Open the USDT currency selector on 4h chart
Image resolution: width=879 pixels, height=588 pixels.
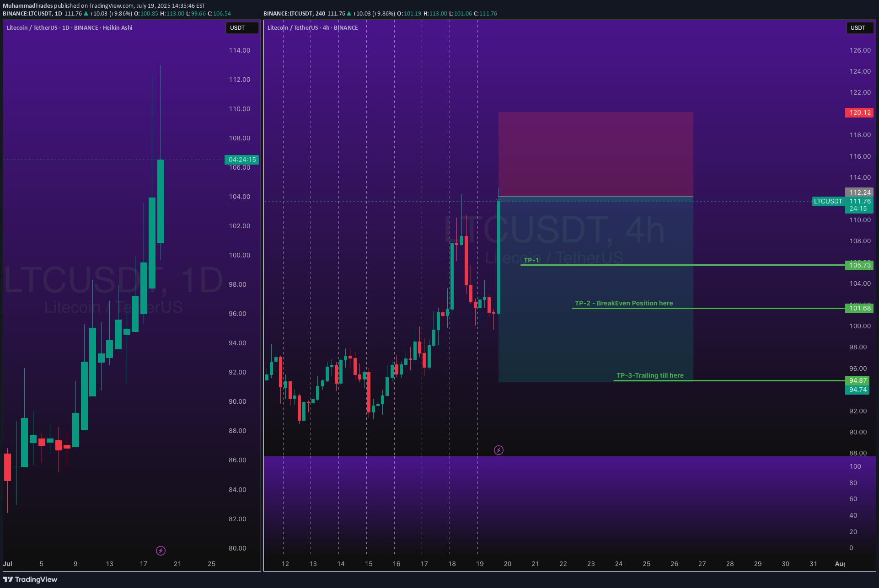[x=860, y=28]
